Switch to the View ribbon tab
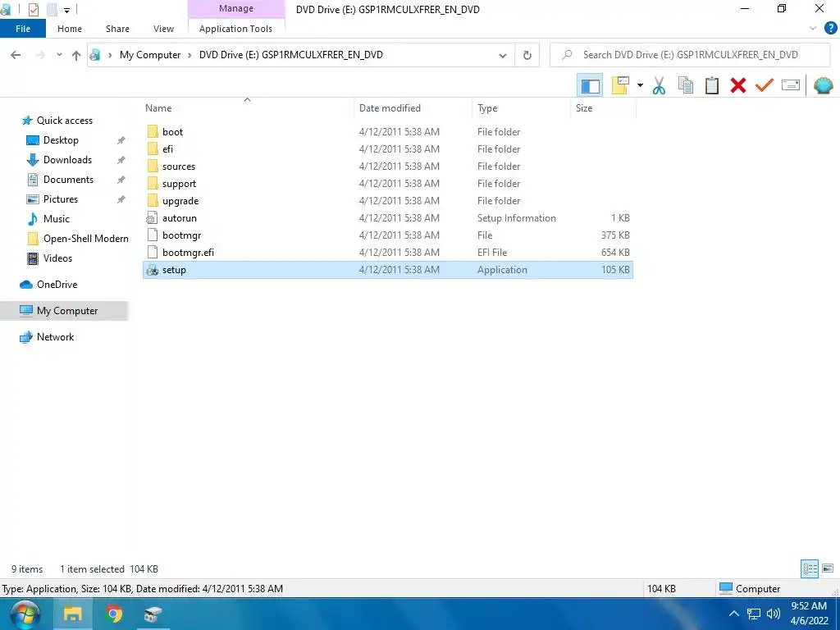 click(163, 29)
